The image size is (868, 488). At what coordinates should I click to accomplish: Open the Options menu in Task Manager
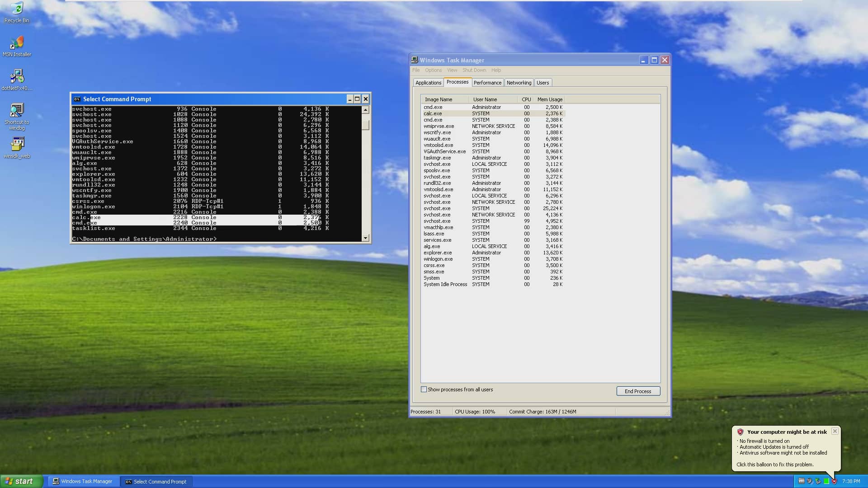[x=433, y=70]
